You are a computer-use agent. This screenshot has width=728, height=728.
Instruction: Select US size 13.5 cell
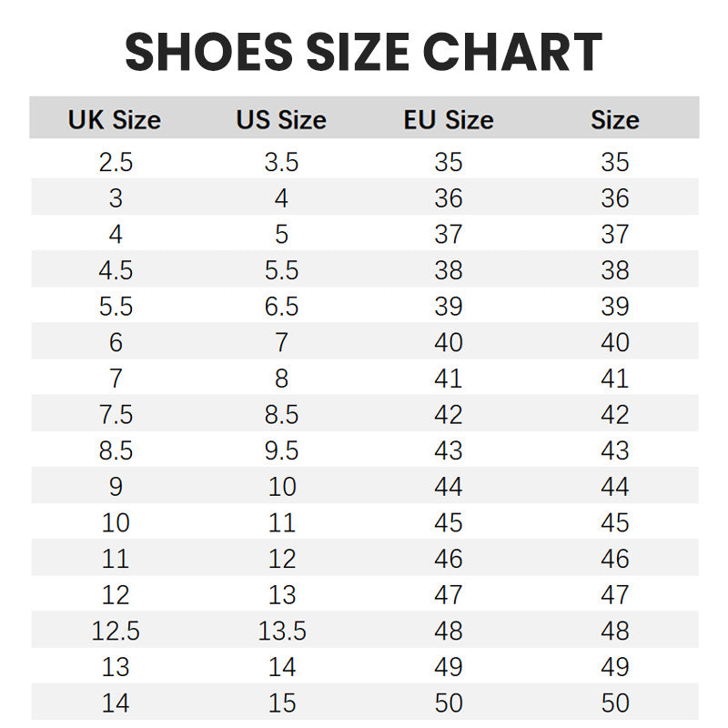[x=281, y=631]
